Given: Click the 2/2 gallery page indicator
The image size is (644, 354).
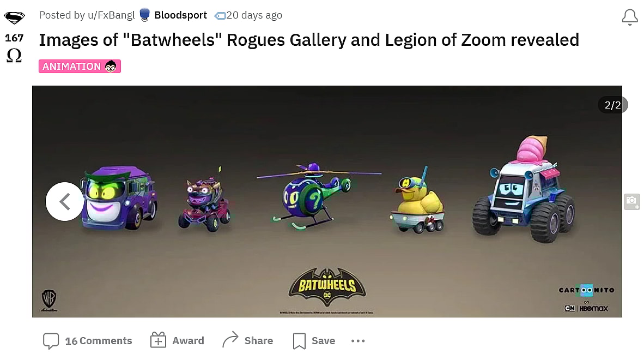Looking at the screenshot, I should point(612,105).
